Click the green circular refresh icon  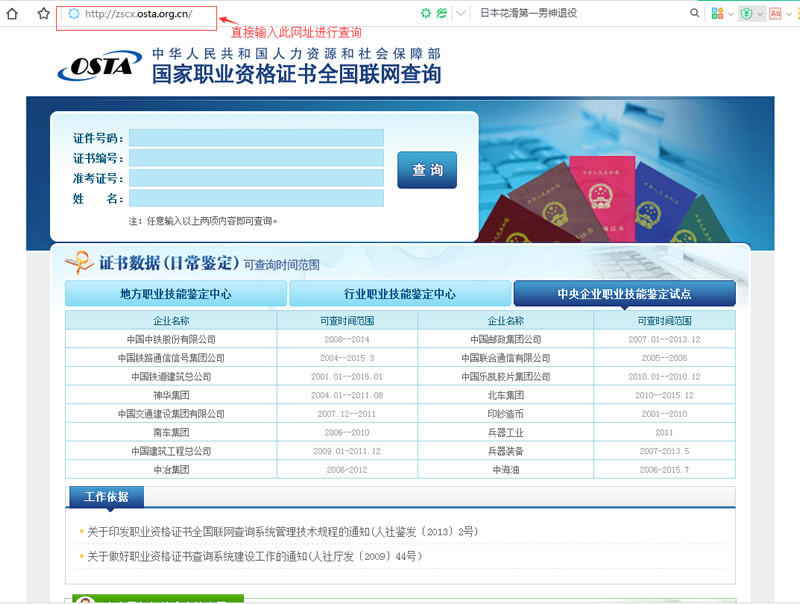click(x=426, y=13)
